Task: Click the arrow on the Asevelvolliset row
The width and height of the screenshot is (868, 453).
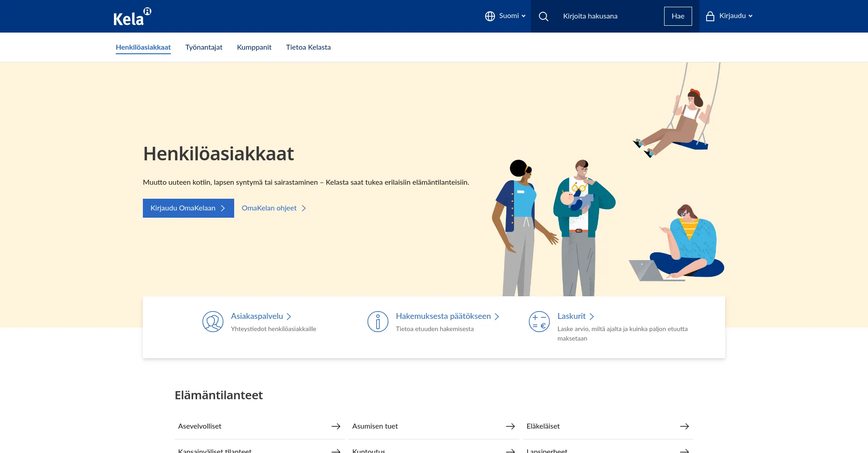Action: [336, 426]
